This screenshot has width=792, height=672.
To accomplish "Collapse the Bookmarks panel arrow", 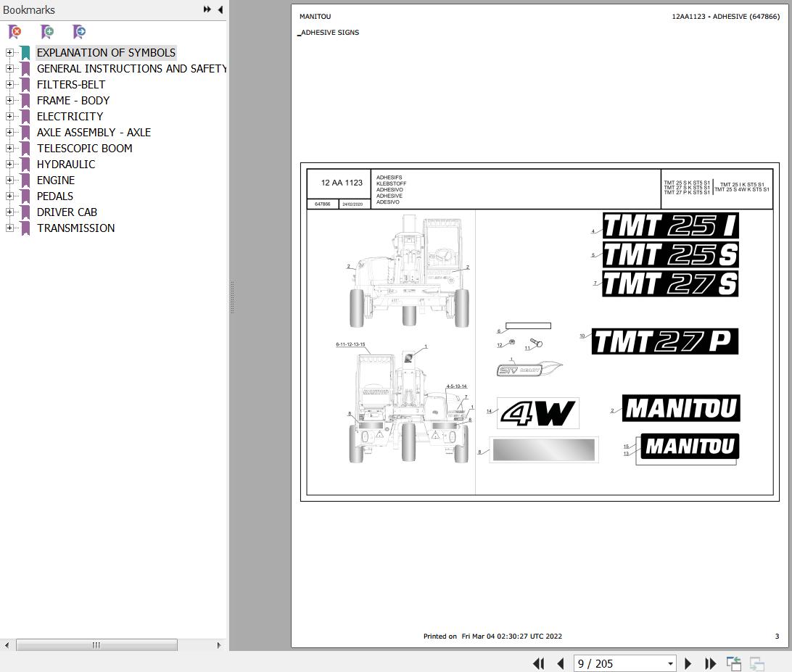I will pyautogui.click(x=220, y=9).
